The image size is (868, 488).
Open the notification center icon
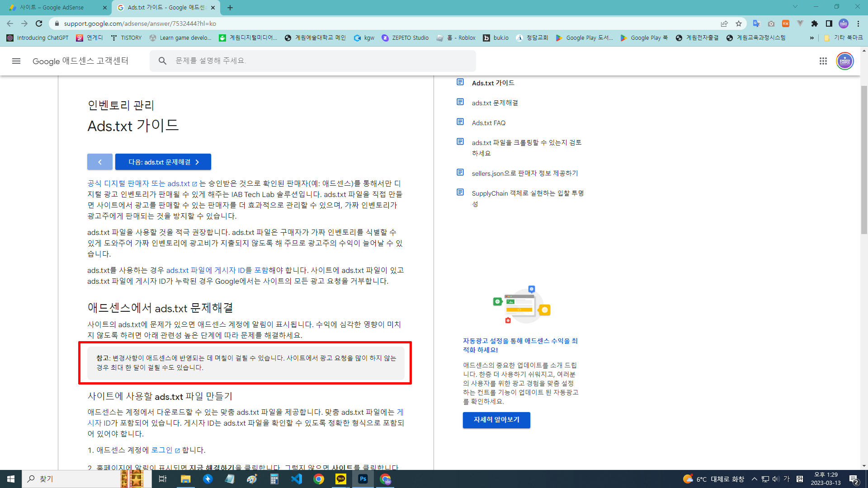tap(854, 479)
